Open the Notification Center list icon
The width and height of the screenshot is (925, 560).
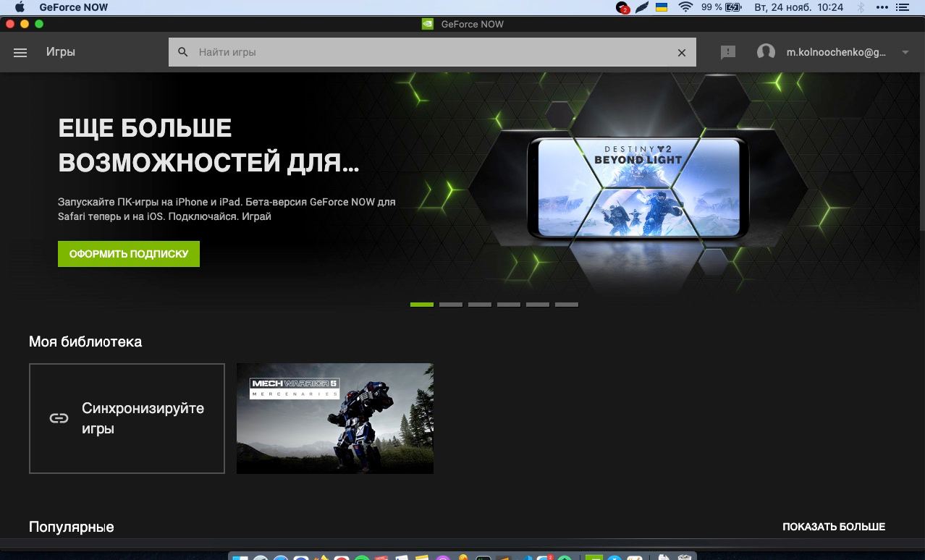click(903, 7)
